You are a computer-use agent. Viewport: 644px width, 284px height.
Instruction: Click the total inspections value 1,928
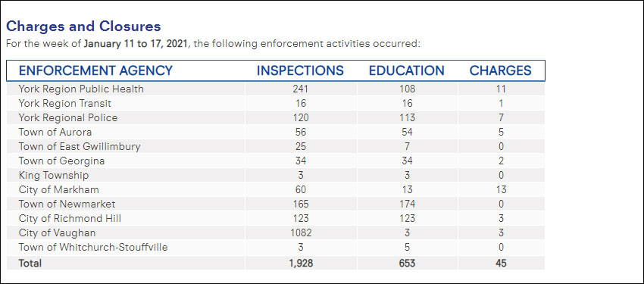tap(300, 263)
